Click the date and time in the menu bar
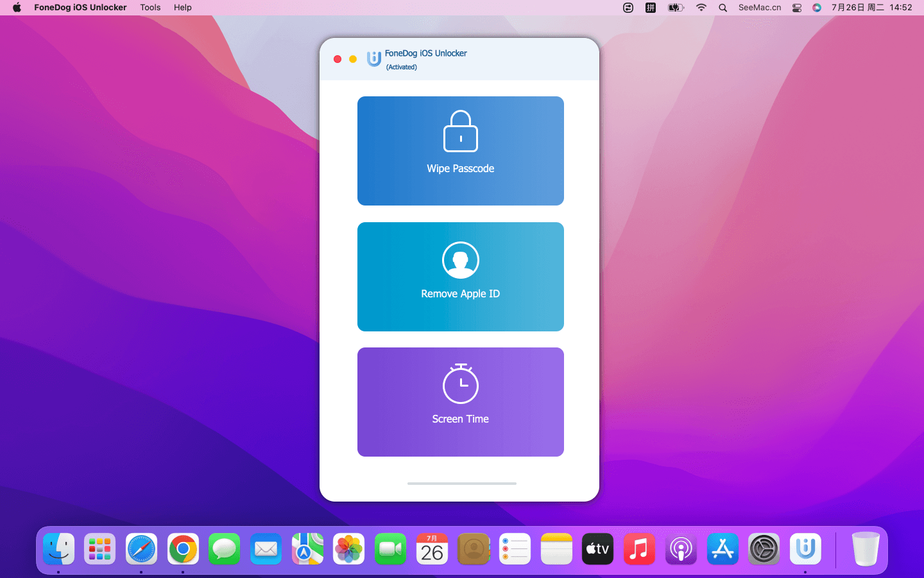 click(x=871, y=8)
